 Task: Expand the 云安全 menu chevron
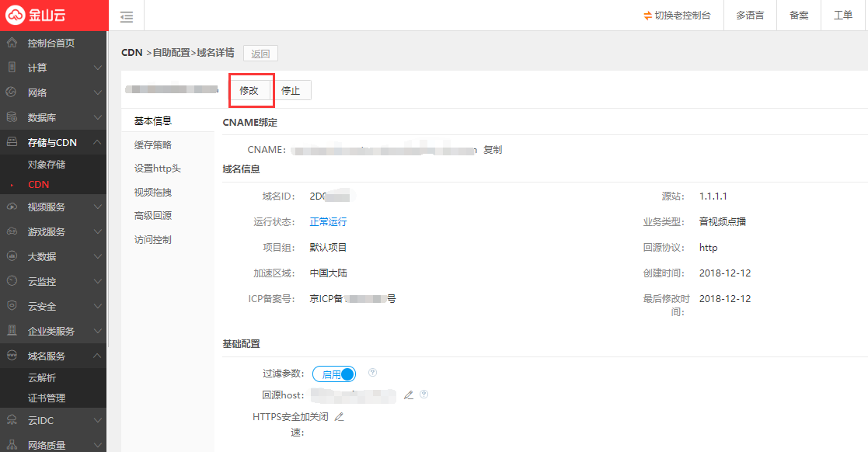click(97, 306)
